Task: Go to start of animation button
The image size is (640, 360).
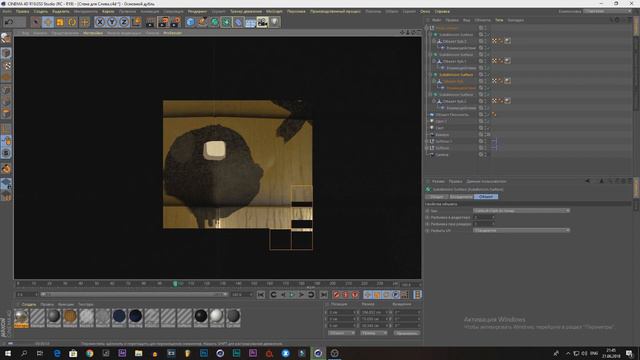Action: click(261, 295)
